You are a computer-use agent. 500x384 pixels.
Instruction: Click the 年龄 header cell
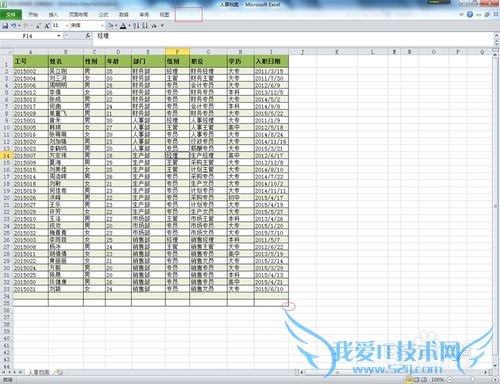pyautogui.click(x=118, y=61)
